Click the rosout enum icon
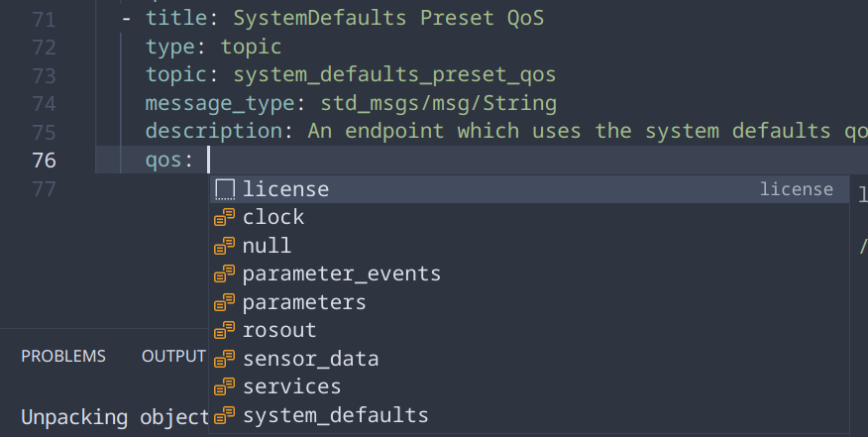868x437 pixels. coord(224,330)
